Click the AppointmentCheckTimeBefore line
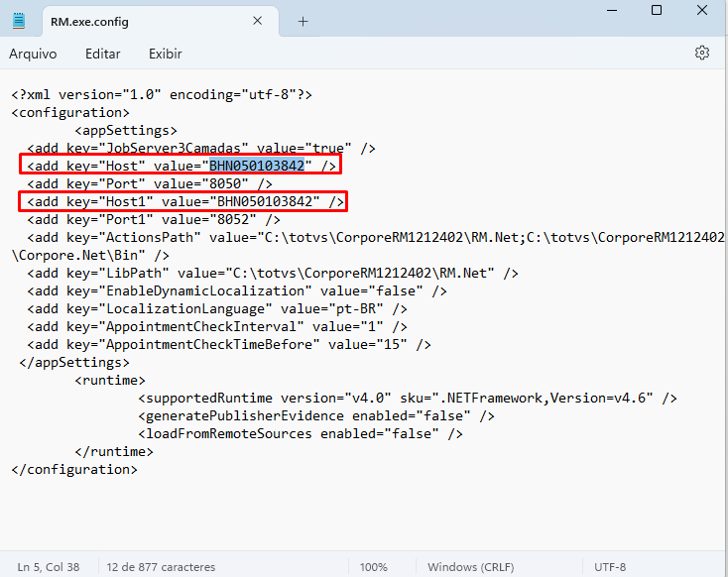Image resolution: width=728 pixels, height=577 pixels. 229,344
